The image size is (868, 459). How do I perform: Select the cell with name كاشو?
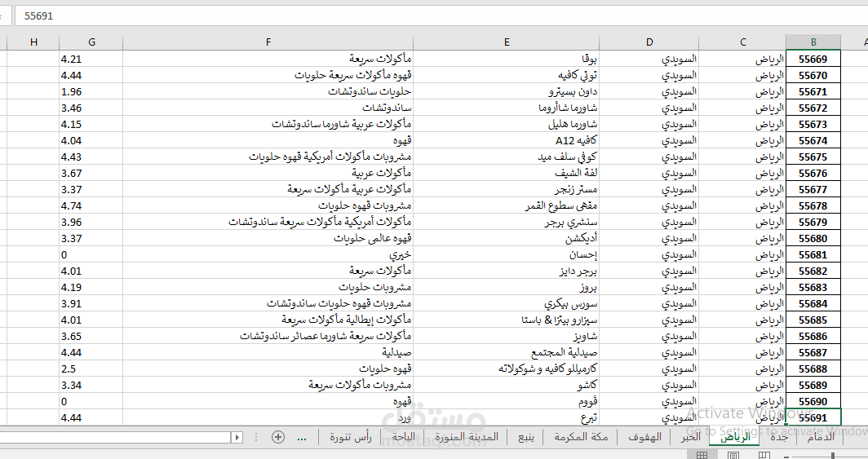pyautogui.click(x=506, y=385)
